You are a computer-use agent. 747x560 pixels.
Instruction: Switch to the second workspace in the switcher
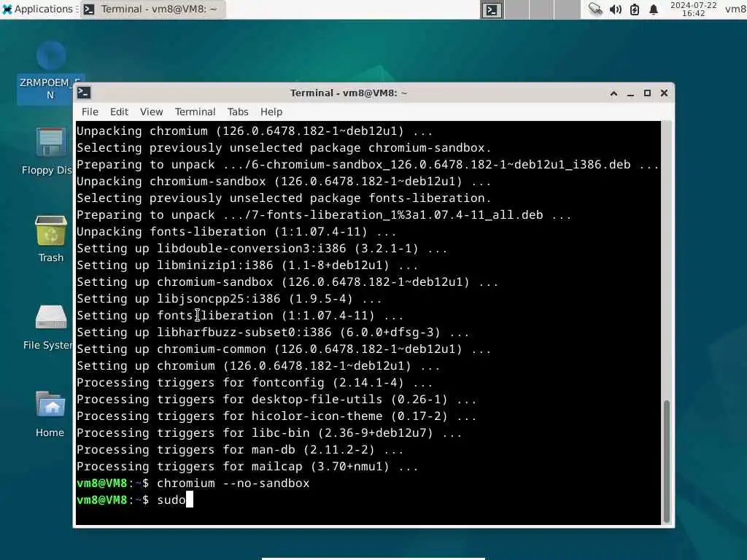click(516, 9)
